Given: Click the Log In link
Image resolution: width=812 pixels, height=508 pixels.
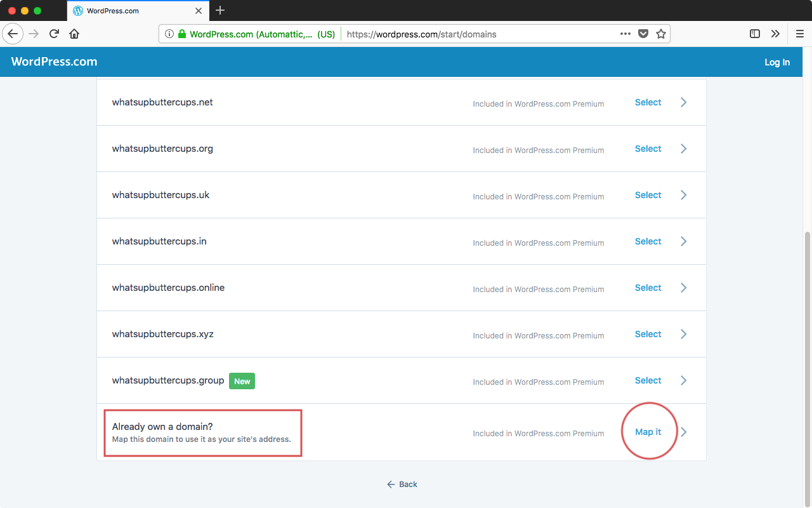Looking at the screenshot, I should pyautogui.click(x=777, y=62).
